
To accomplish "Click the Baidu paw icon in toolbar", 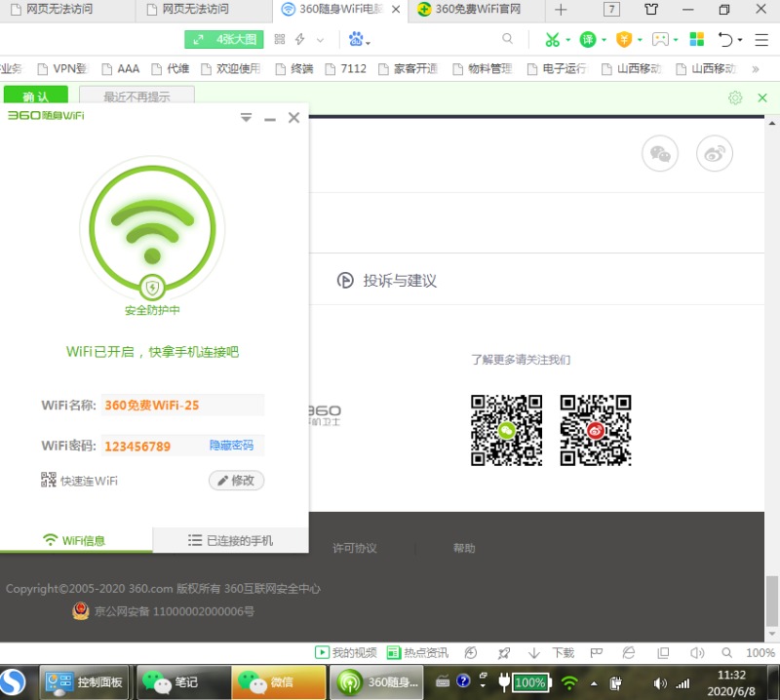I will tap(357, 40).
